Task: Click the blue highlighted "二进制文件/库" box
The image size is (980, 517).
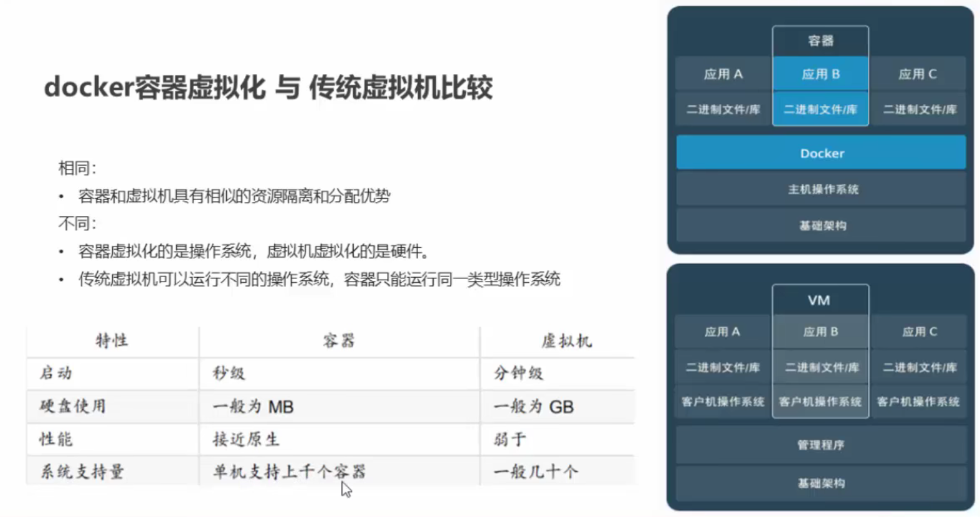Action: click(821, 109)
